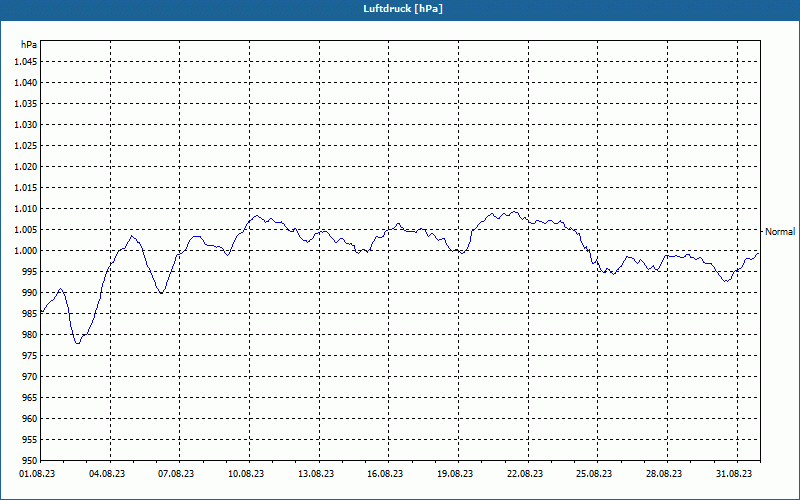Viewport: 800px width, 500px height.
Task: Click the Luftdruck [hPa] chart title
Action: tap(403, 9)
